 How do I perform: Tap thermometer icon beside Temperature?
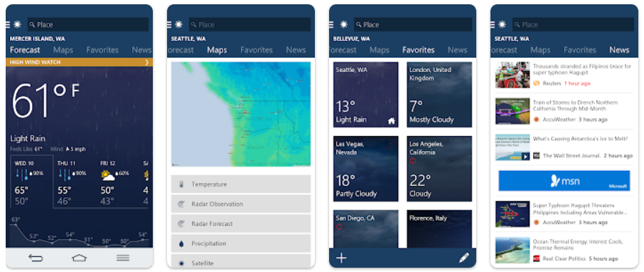click(x=181, y=184)
